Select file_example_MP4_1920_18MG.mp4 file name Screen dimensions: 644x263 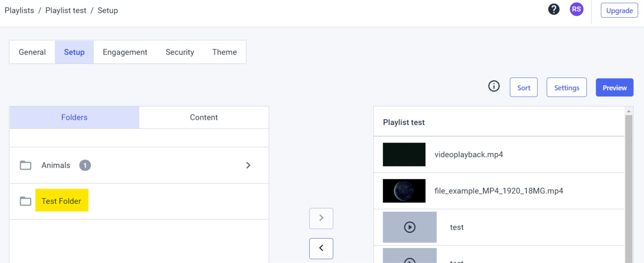(x=499, y=191)
